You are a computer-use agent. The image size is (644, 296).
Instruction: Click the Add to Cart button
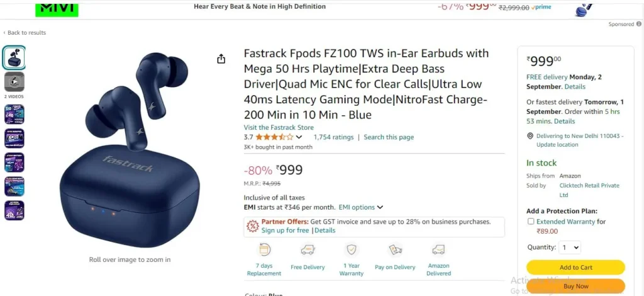[575, 267]
